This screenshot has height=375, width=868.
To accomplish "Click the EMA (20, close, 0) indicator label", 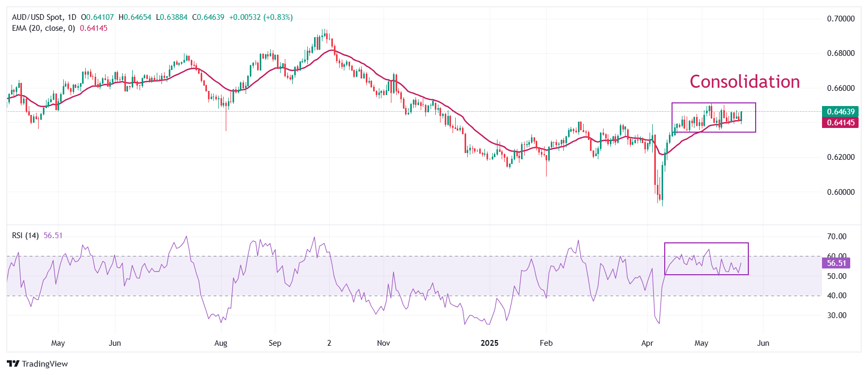I will pos(43,28).
